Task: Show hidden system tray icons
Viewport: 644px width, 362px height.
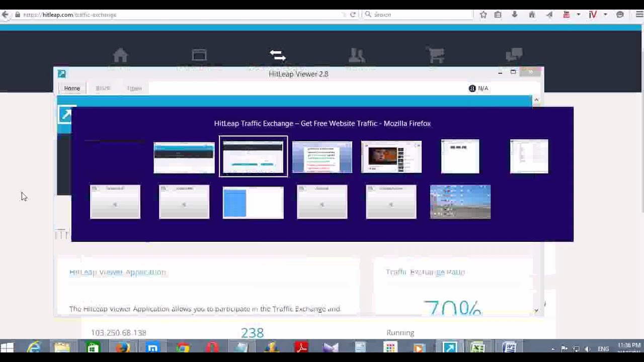Action: (x=553, y=349)
